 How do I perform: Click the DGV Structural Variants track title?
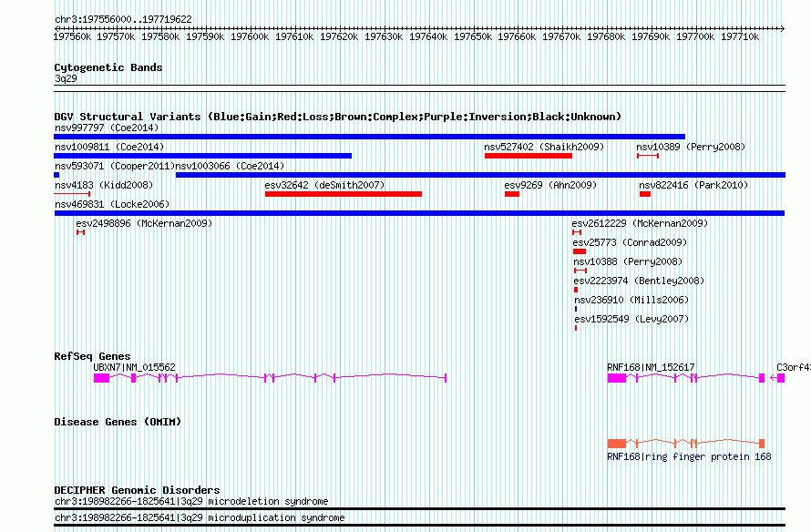338,117
